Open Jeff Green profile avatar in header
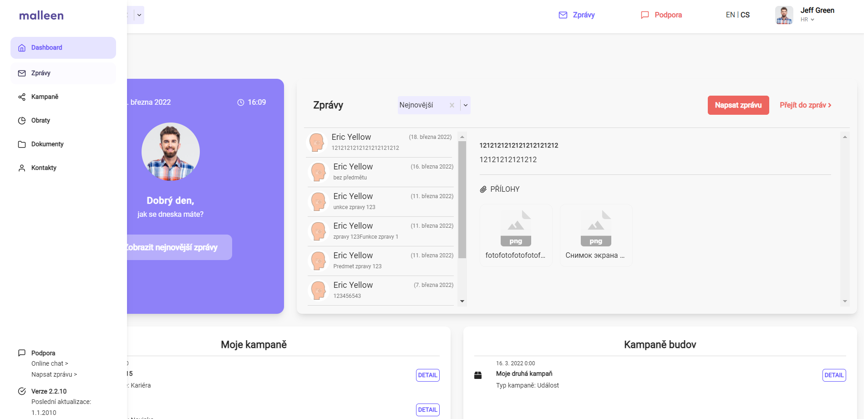Image resolution: width=868 pixels, height=419 pixels. point(784,15)
